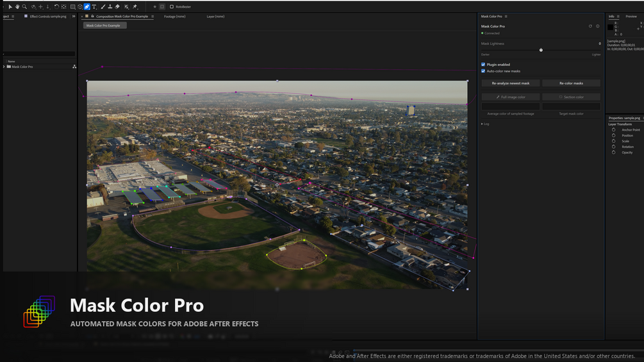The width and height of the screenshot is (644, 362).
Task: Click the flowchart icon in Project panel
Action: pyautogui.click(x=74, y=67)
